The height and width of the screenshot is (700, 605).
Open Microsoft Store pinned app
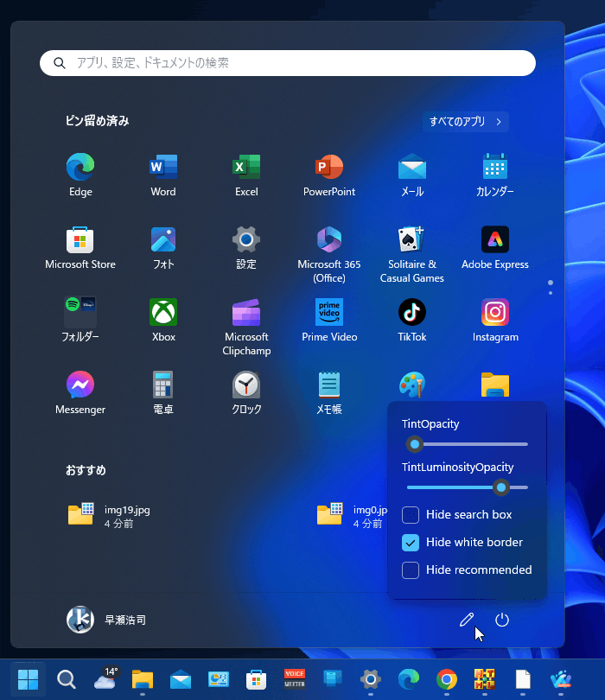(80, 248)
